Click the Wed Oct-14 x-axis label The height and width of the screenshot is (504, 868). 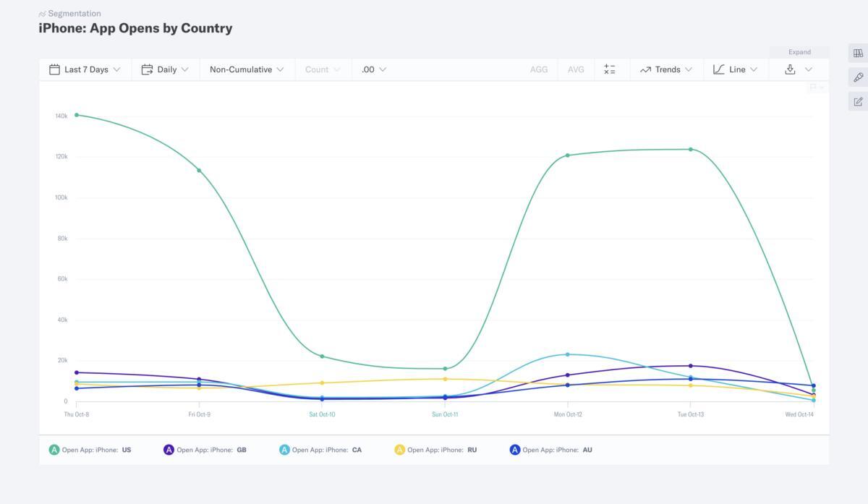800,414
